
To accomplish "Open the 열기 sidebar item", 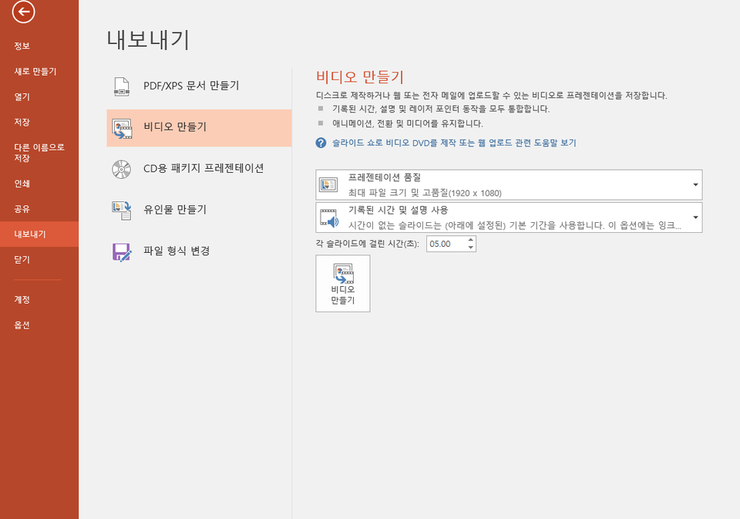I will (22, 97).
